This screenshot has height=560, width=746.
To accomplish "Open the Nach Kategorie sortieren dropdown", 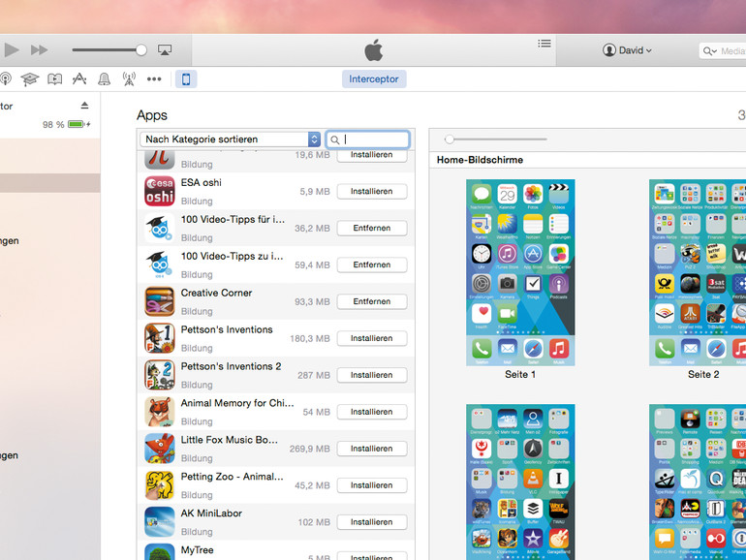I will (x=231, y=139).
